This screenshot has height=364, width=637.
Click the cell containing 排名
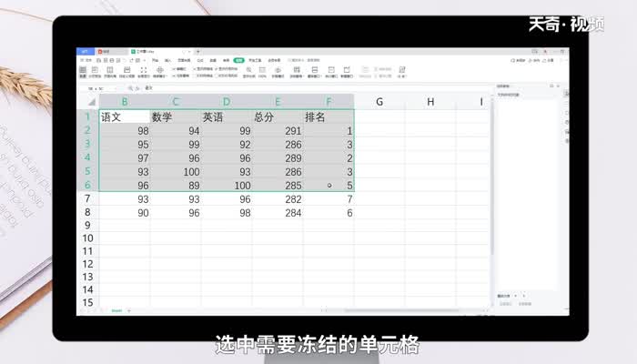click(x=329, y=117)
